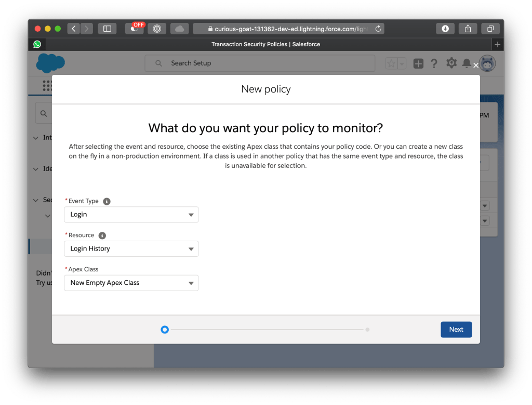Click the Safari reload page icon

[378, 29]
